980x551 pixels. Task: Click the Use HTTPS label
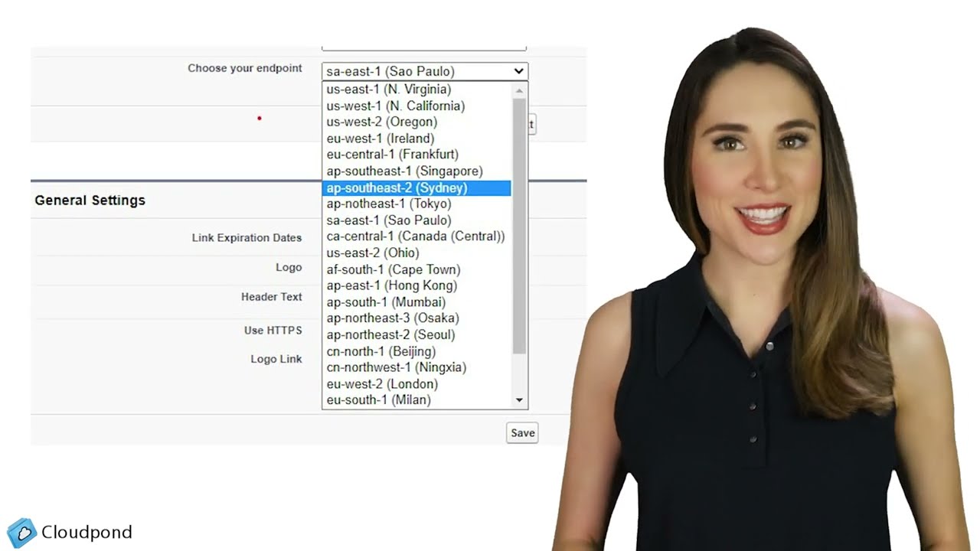pos(273,331)
